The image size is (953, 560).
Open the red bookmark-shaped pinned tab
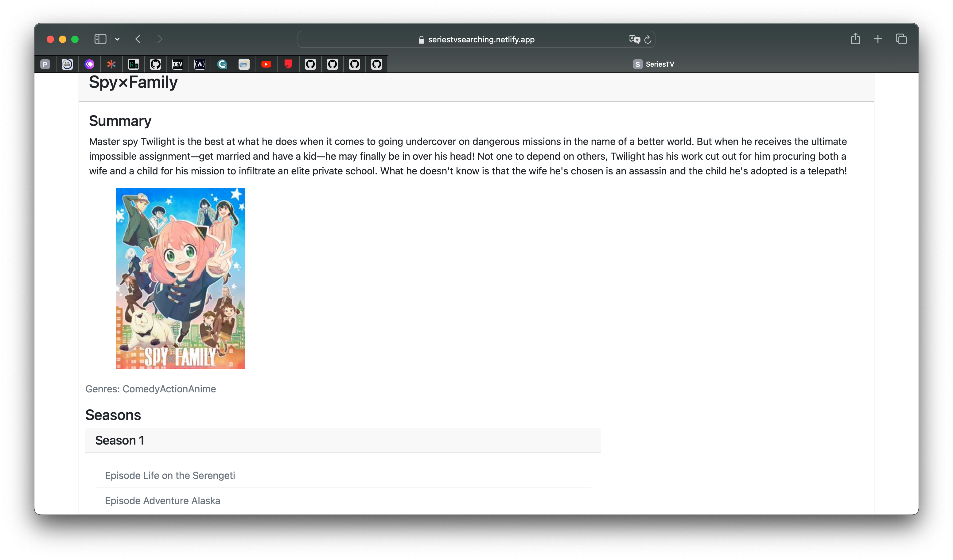tap(288, 64)
